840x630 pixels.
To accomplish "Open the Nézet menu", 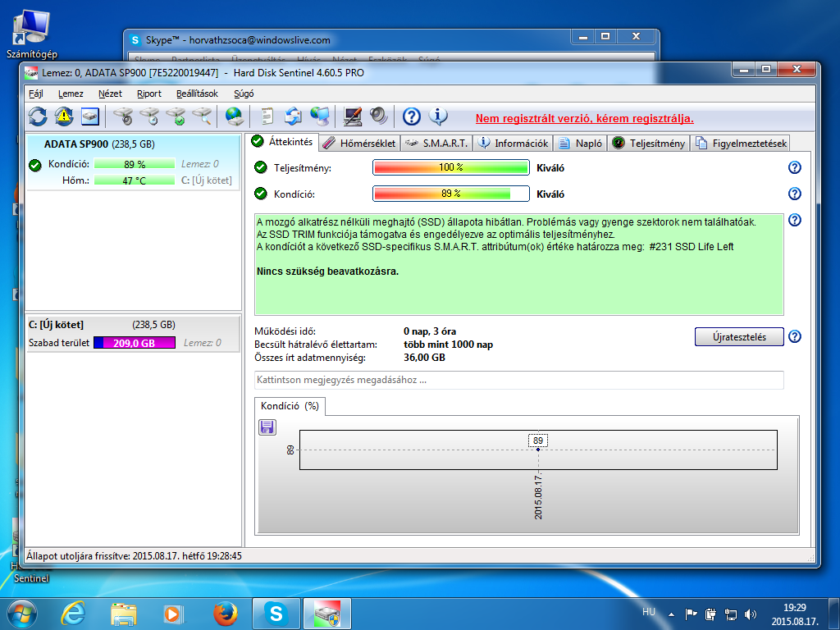I will click(110, 94).
